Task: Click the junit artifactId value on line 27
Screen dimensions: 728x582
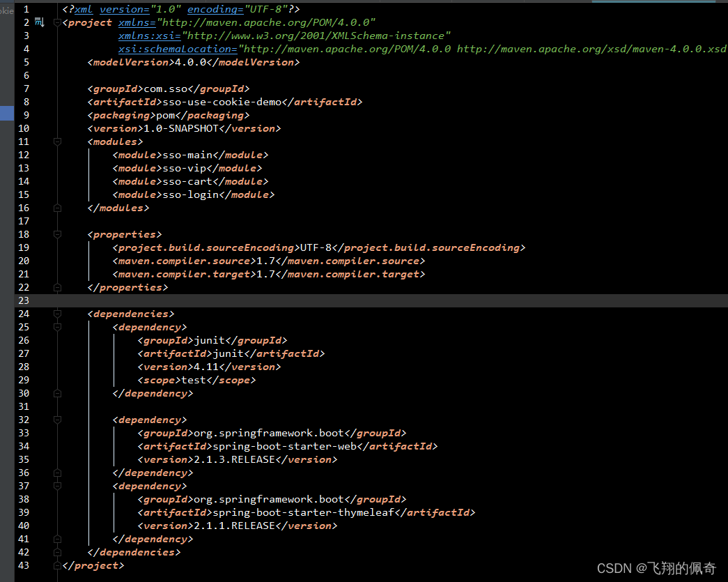Action: pos(228,353)
